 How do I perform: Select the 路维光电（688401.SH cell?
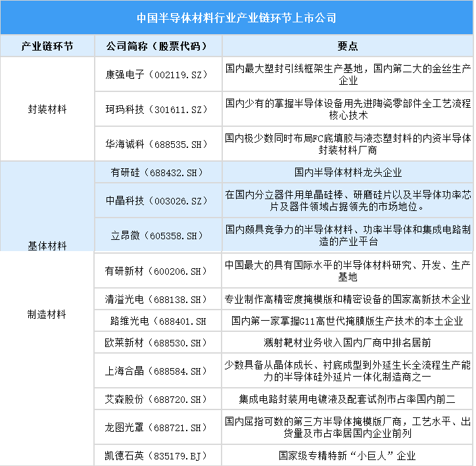[158, 321]
